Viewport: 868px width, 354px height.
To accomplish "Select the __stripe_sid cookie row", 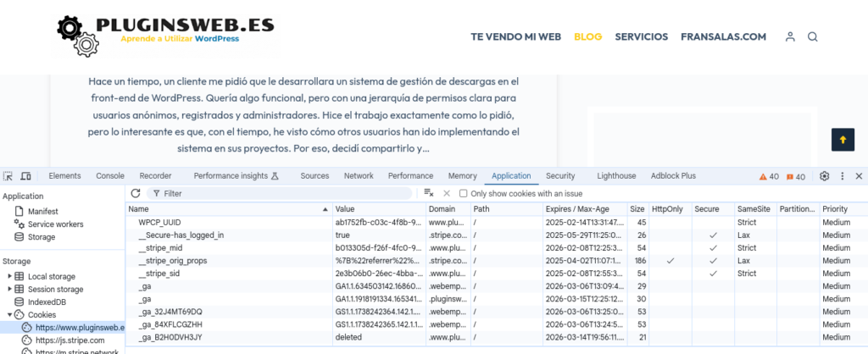I will click(x=497, y=274).
